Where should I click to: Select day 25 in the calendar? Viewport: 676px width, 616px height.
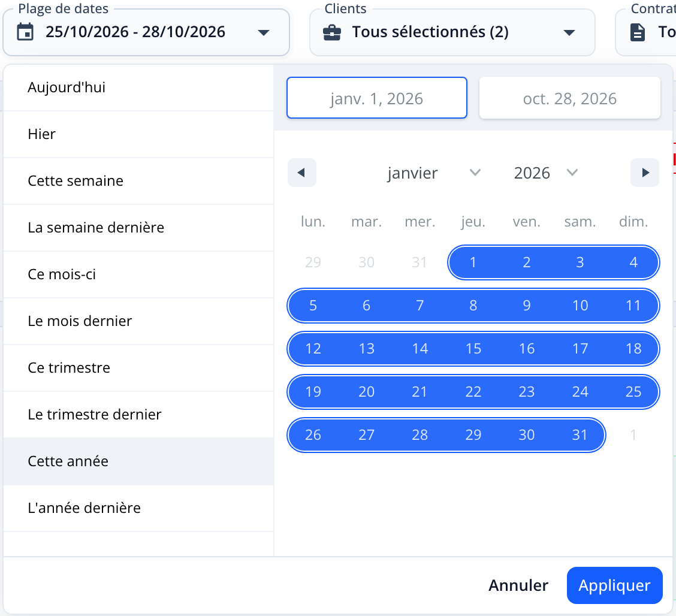pos(633,392)
